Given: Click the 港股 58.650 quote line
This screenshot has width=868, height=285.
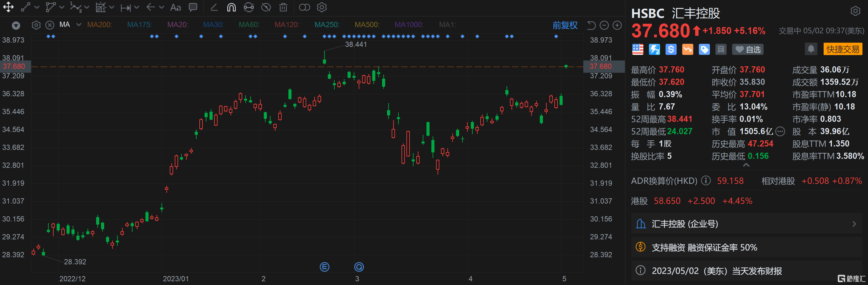Looking at the screenshot, I should 691,201.
